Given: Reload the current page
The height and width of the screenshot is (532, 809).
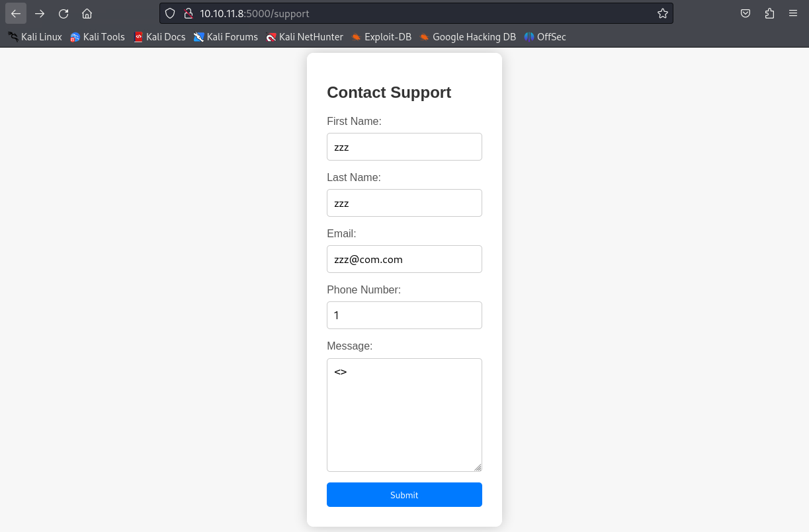Looking at the screenshot, I should pyautogui.click(x=64, y=13).
